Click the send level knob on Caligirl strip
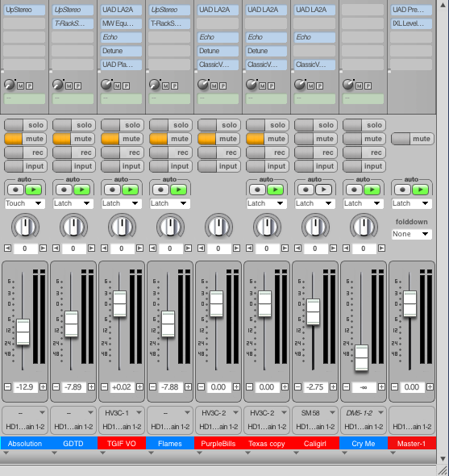The width and height of the screenshot is (449, 476). tap(300, 85)
